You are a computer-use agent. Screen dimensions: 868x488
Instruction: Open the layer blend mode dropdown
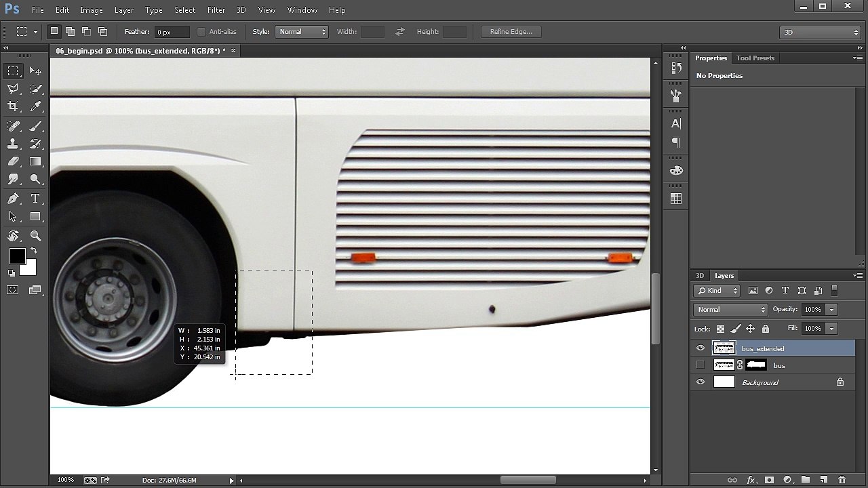pos(730,310)
